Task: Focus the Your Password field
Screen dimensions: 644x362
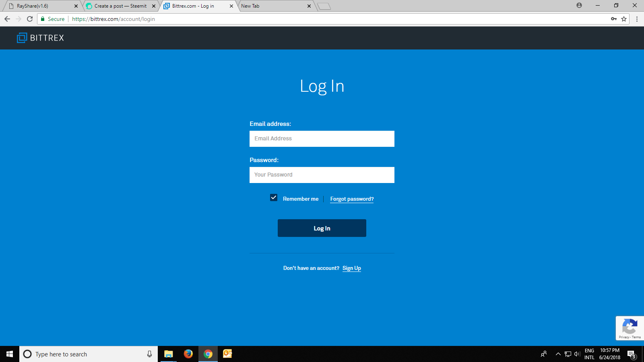Action: pos(322,175)
